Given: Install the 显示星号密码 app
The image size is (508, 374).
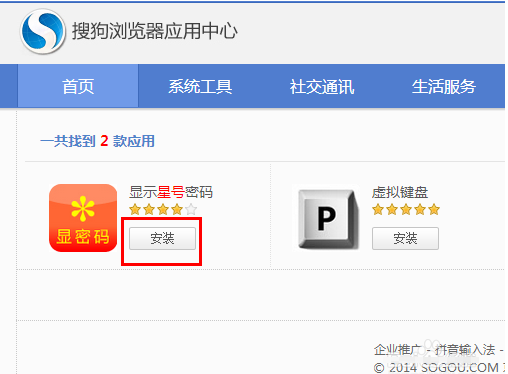Looking at the screenshot, I should coord(162,238).
